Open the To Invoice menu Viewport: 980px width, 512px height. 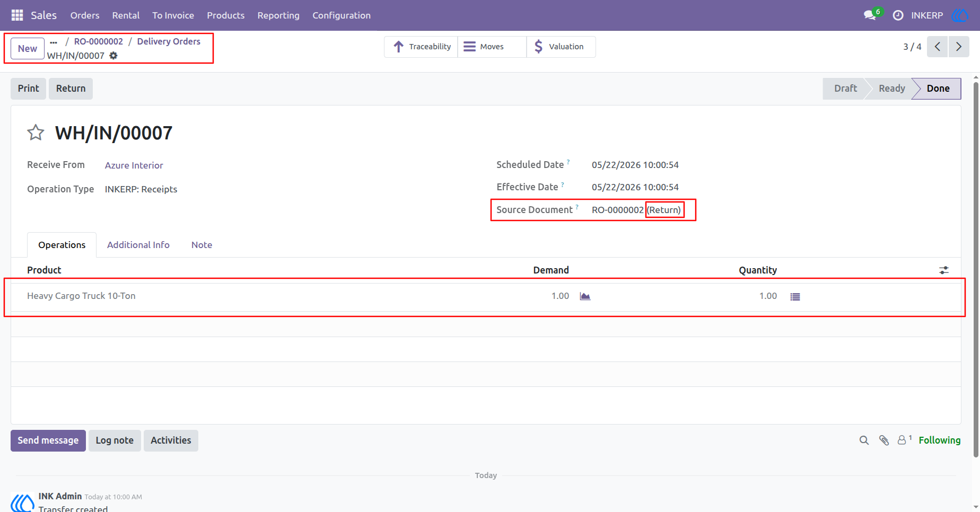(173, 15)
